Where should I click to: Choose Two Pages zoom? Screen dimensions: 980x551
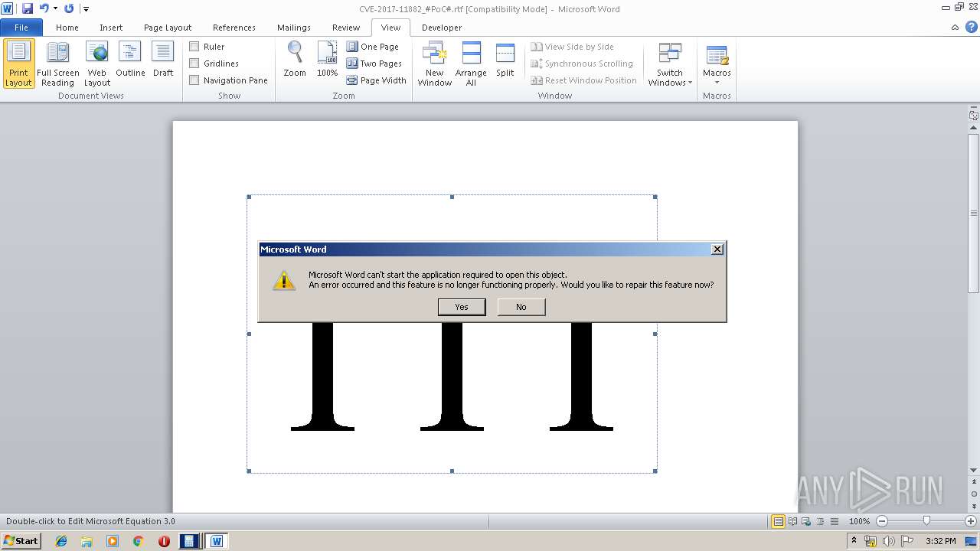tap(374, 64)
